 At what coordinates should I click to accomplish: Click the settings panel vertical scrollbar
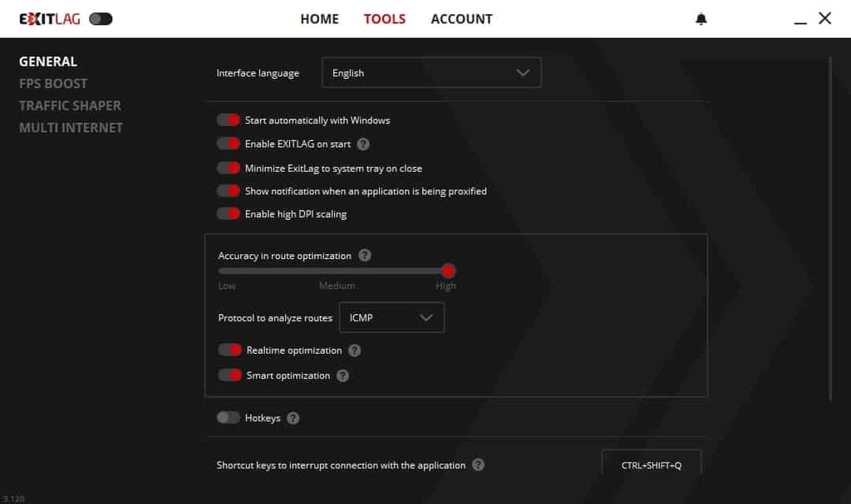(830, 228)
